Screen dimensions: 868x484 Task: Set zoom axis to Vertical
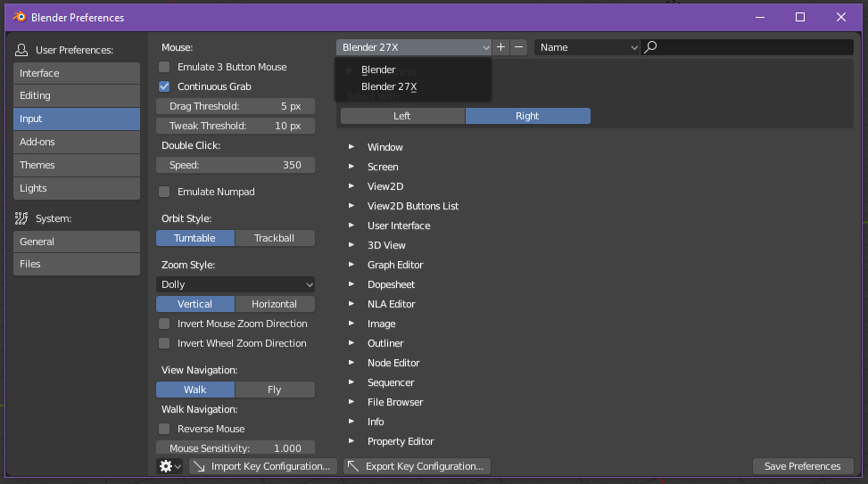(x=195, y=304)
